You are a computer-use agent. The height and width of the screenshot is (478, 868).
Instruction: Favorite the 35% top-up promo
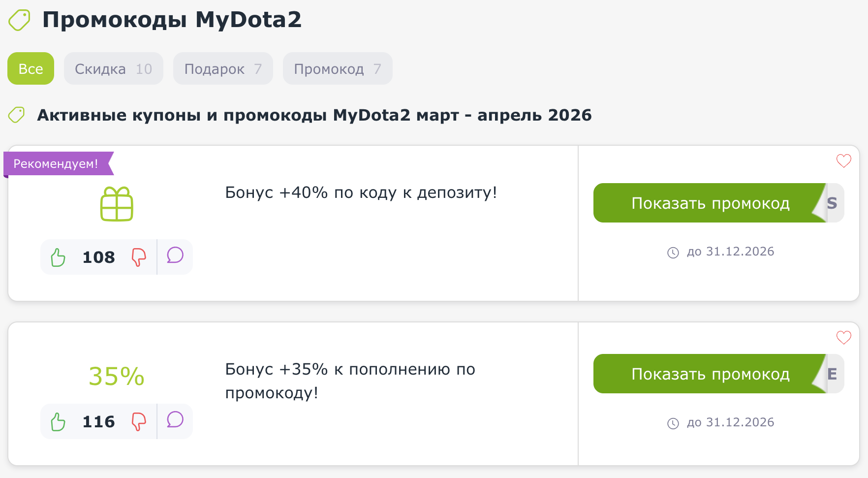coord(844,337)
